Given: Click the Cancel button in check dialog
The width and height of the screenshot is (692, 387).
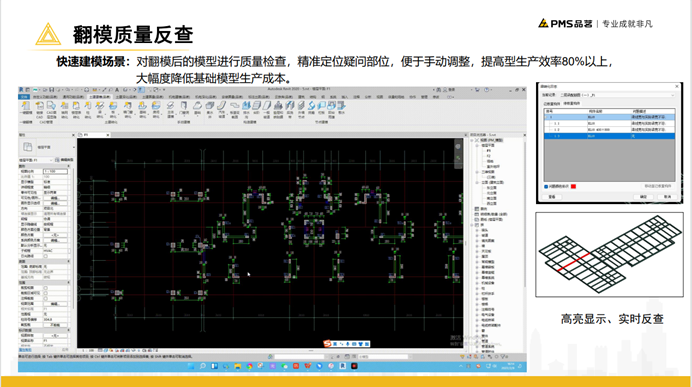Looking at the screenshot, I should tap(667, 197).
